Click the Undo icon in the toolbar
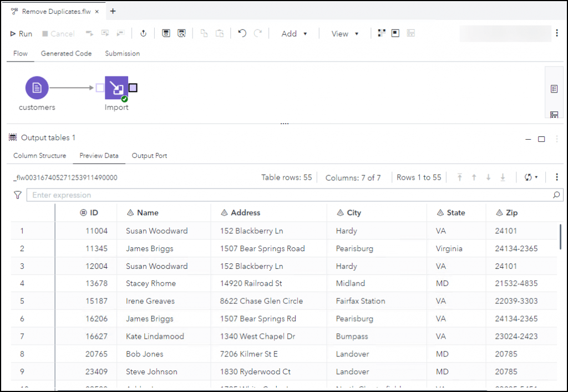The width and height of the screenshot is (568, 392). click(x=241, y=33)
